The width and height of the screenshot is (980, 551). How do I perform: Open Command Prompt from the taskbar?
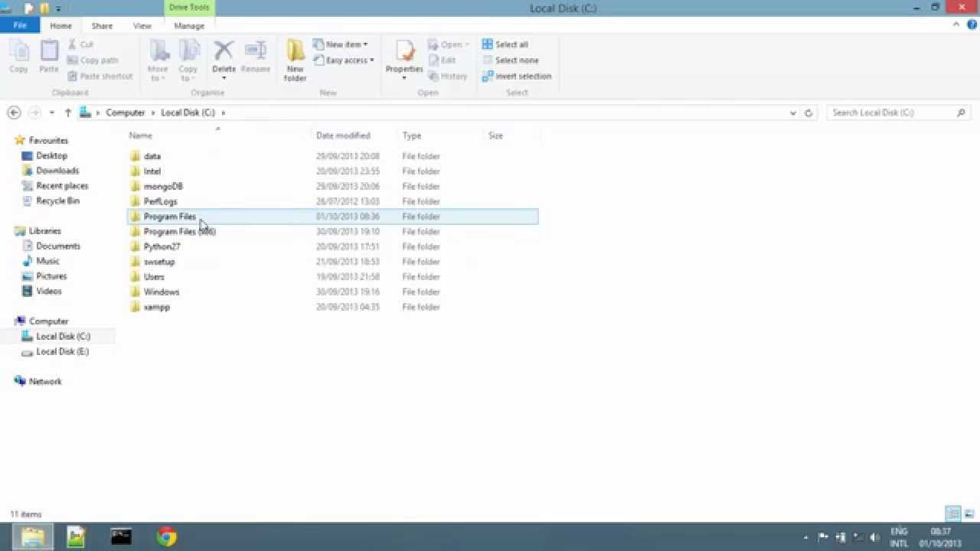pos(121,536)
